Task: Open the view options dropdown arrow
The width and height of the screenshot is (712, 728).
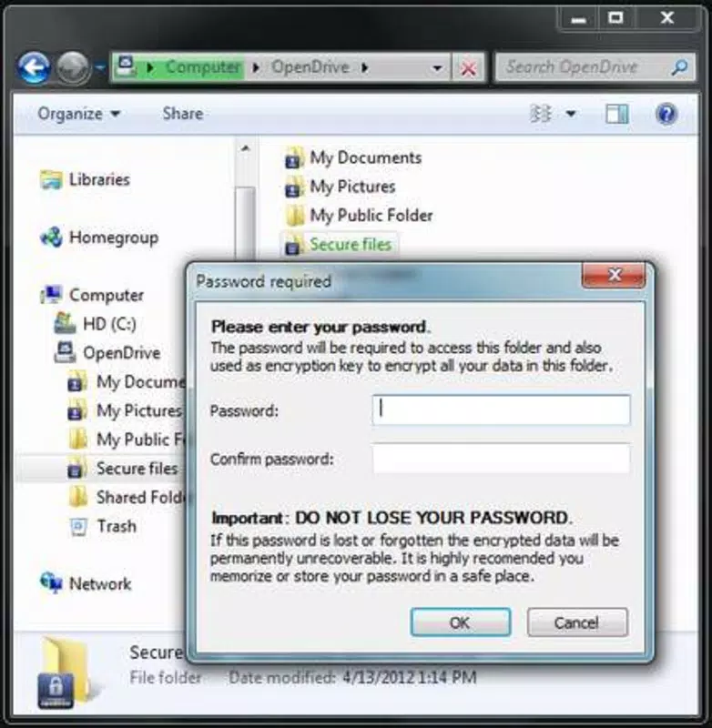Action: point(571,114)
